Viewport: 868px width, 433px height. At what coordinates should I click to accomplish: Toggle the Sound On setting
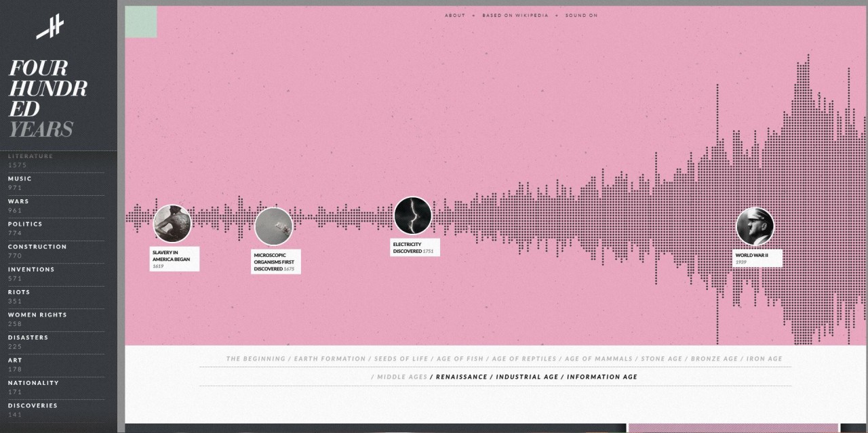coord(581,16)
